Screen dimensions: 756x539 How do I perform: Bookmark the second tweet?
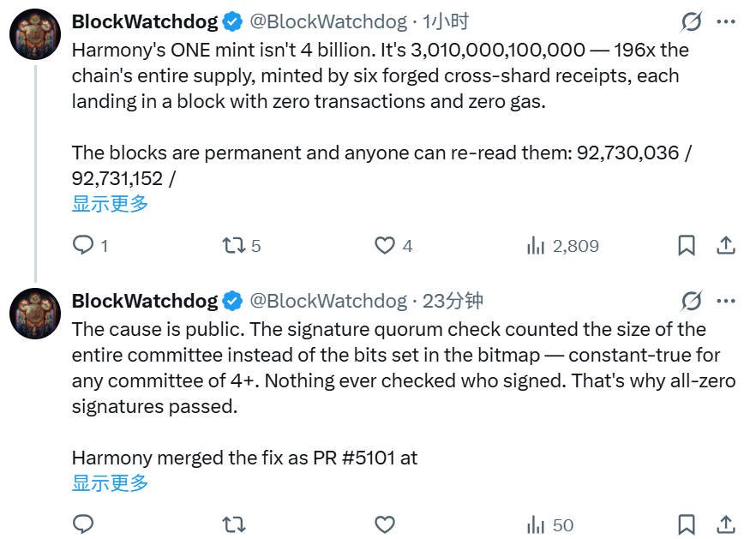(x=686, y=524)
